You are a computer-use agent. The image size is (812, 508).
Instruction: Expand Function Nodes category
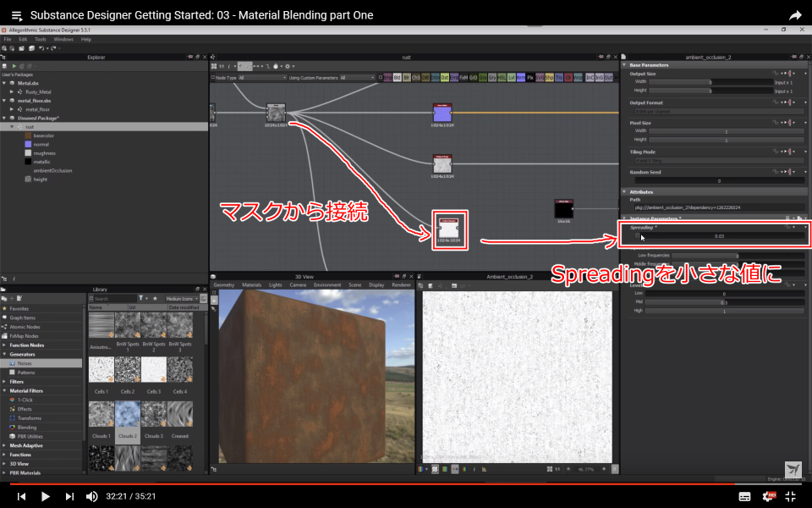[4, 345]
